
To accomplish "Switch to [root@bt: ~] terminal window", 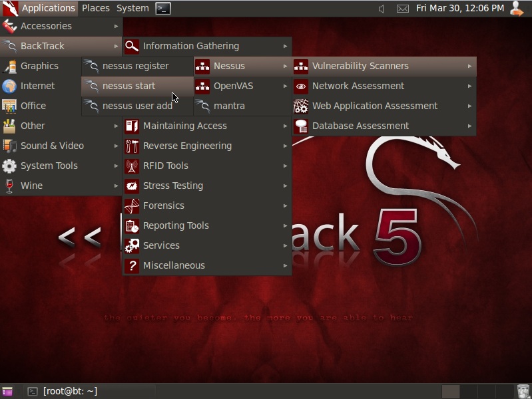I will 90,391.
